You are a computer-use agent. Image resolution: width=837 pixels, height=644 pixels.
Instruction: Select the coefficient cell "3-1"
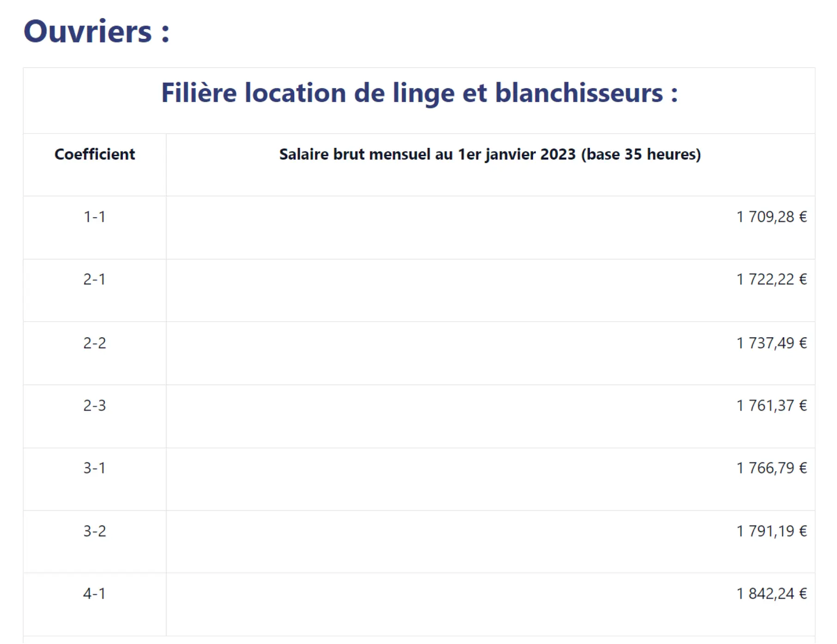[95, 468]
